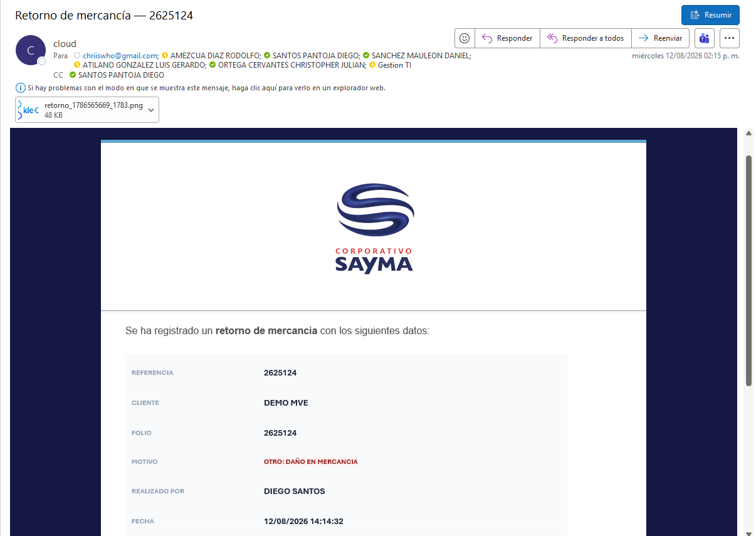Select recipient SANCHEZ MAULEON DANIEL

coord(421,55)
